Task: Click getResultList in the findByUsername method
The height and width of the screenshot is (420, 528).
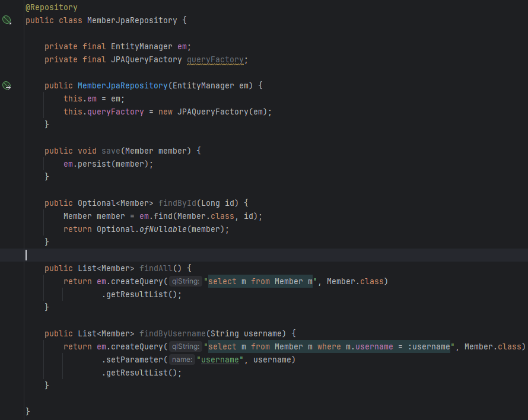Action: 136,373
